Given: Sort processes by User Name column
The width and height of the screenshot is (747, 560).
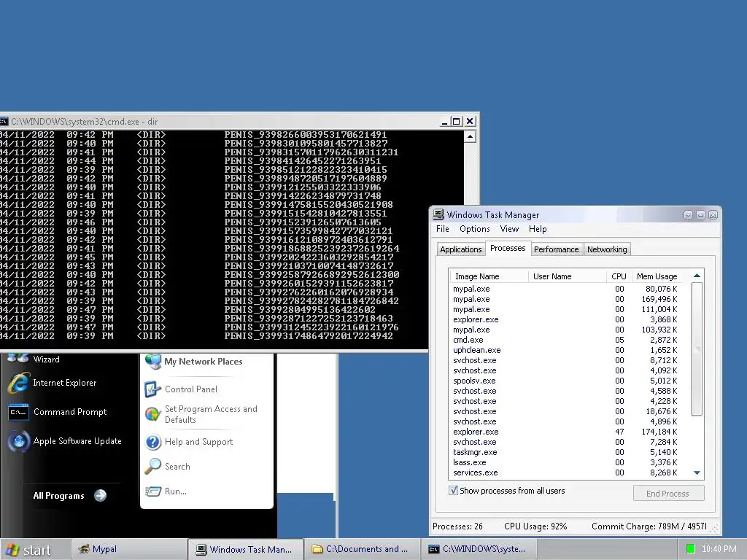Looking at the screenshot, I should 567,276.
